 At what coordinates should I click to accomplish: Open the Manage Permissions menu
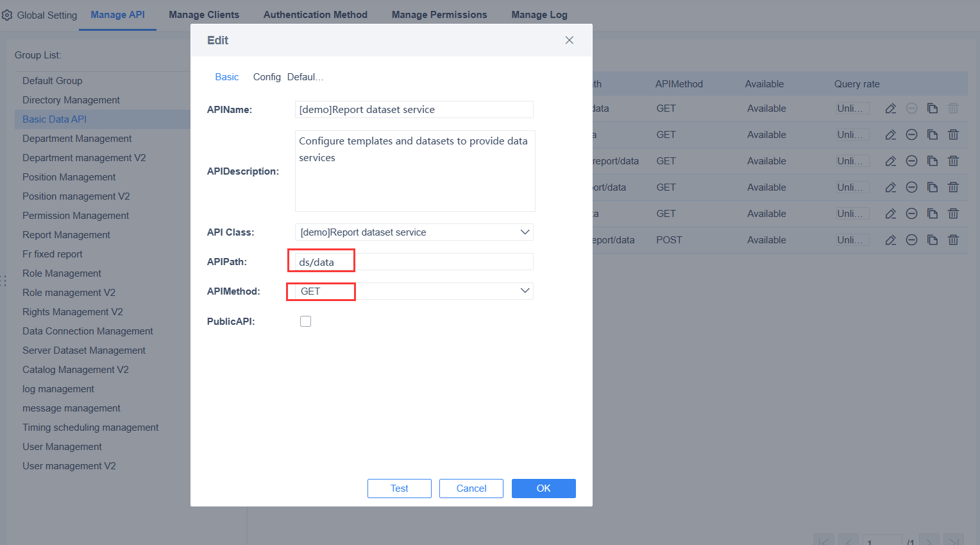(439, 14)
